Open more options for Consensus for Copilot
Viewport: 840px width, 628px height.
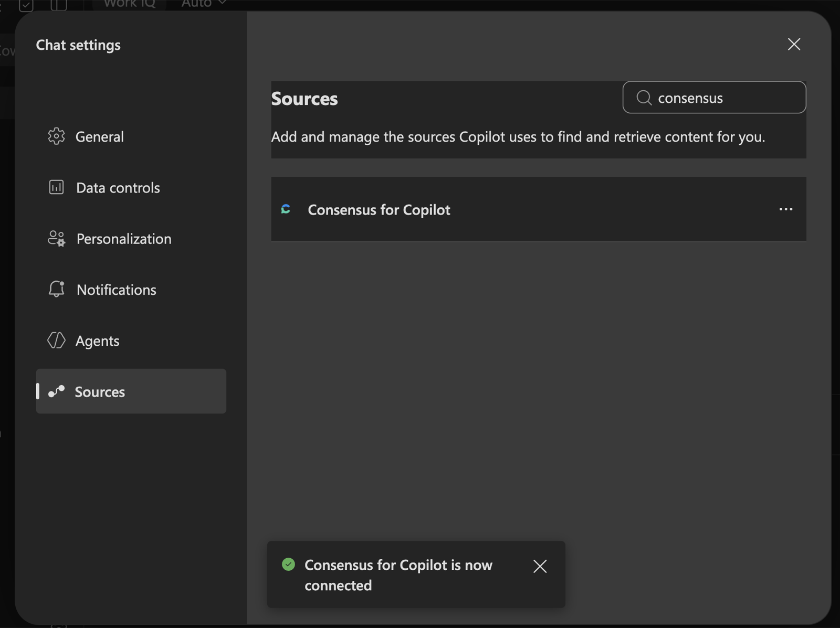coord(786,209)
